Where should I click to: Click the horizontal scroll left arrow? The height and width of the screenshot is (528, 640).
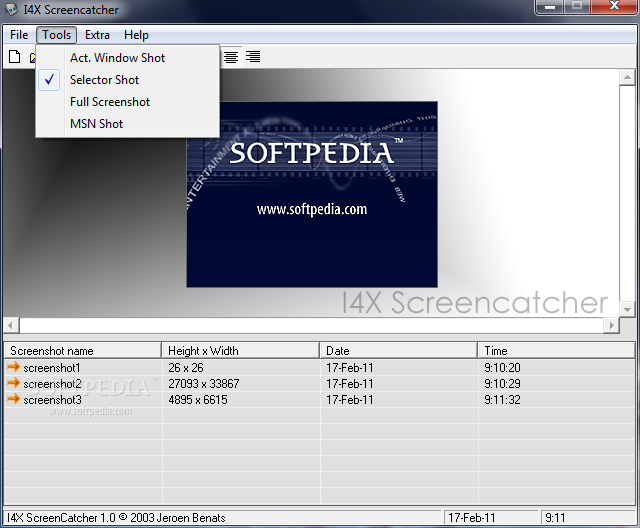coord(11,325)
